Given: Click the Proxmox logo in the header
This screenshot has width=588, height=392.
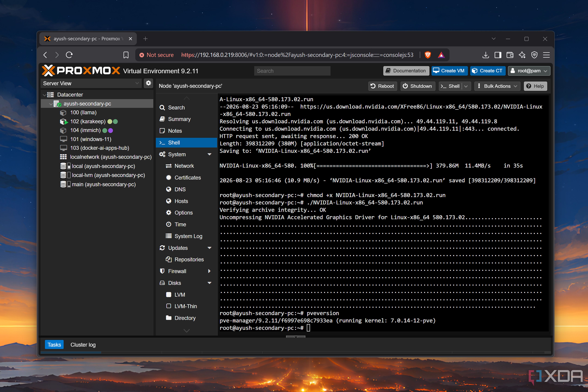Looking at the screenshot, I should tap(81, 71).
